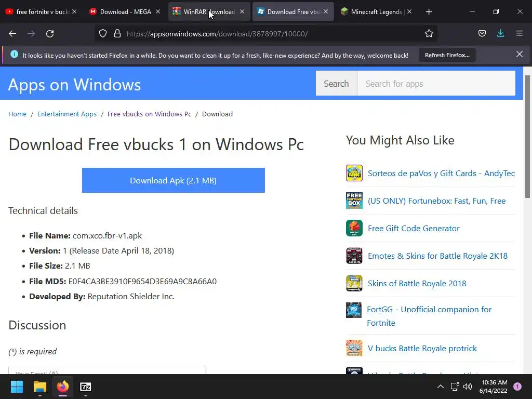
Task: Go to Home breadcrumb link
Action: click(17, 114)
